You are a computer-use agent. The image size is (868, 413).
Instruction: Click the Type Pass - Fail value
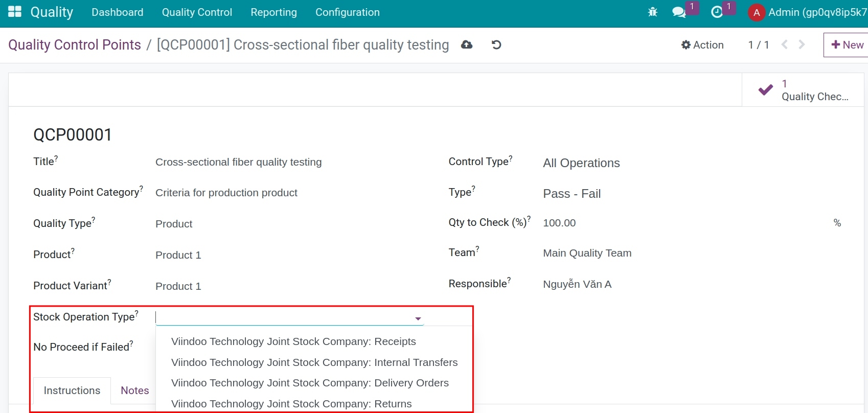[x=572, y=194]
